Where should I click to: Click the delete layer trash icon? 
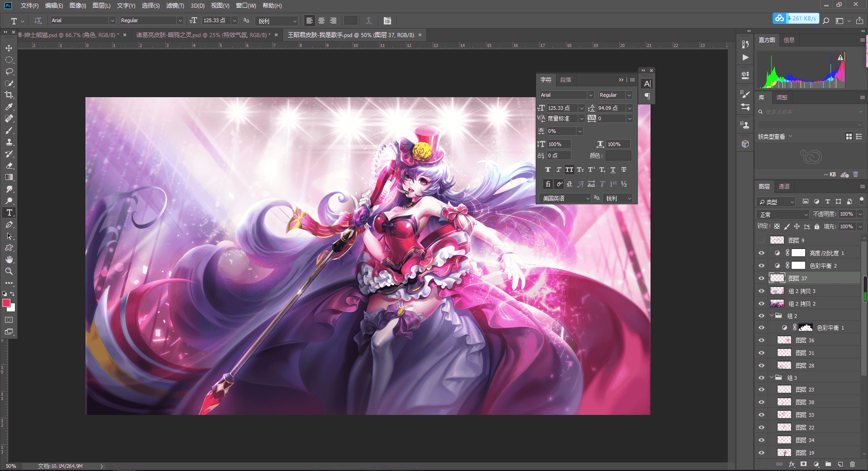pos(852,464)
